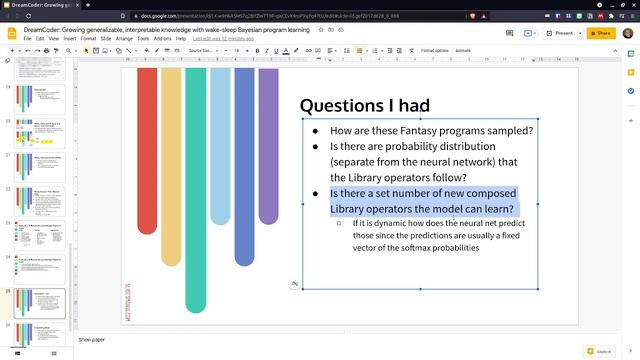Click the Increase indent icon
Viewport: 640px width, 360px height.
(399, 51)
